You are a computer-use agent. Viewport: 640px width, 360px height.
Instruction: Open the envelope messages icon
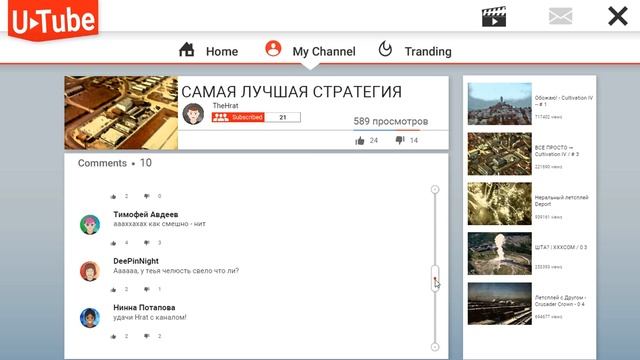560,16
